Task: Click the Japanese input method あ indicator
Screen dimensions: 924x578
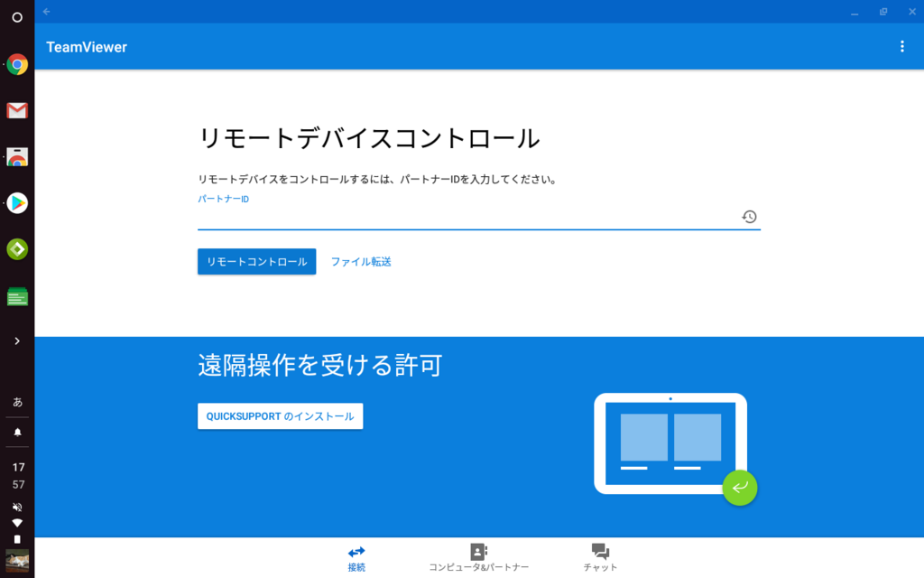Action: tap(18, 402)
